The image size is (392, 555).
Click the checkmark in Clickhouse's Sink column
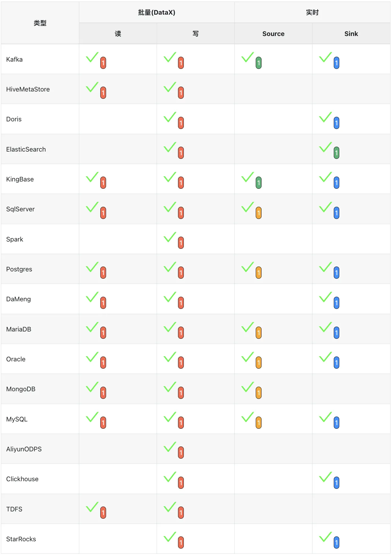click(325, 477)
